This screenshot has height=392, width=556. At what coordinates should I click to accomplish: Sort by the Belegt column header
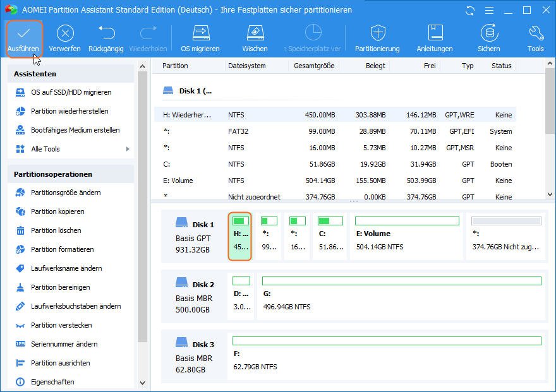coord(375,66)
